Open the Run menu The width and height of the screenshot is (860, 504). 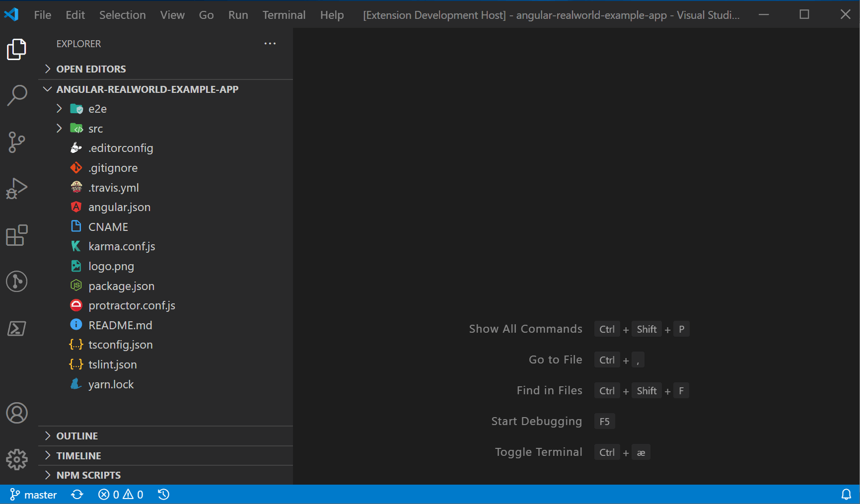[238, 15]
